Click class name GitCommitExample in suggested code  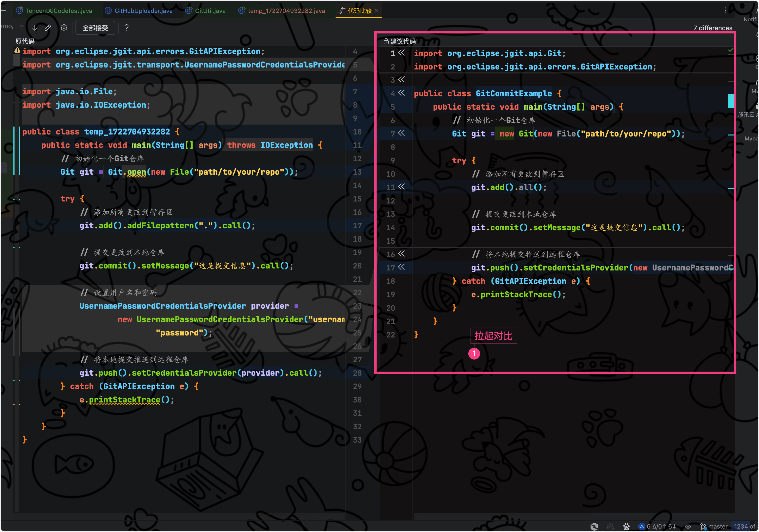(514, 94)
